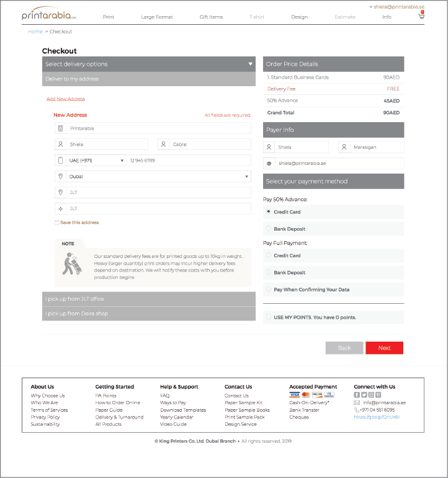Viewport: 448px width, 478px height.
Task: Click the red Next button
Action: pos(384,348)
